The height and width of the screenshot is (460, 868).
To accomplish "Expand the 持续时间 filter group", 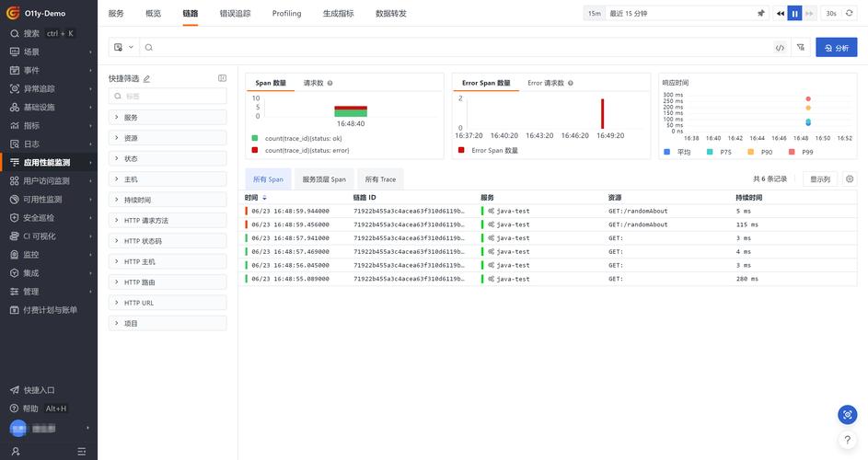I will 168,200.
